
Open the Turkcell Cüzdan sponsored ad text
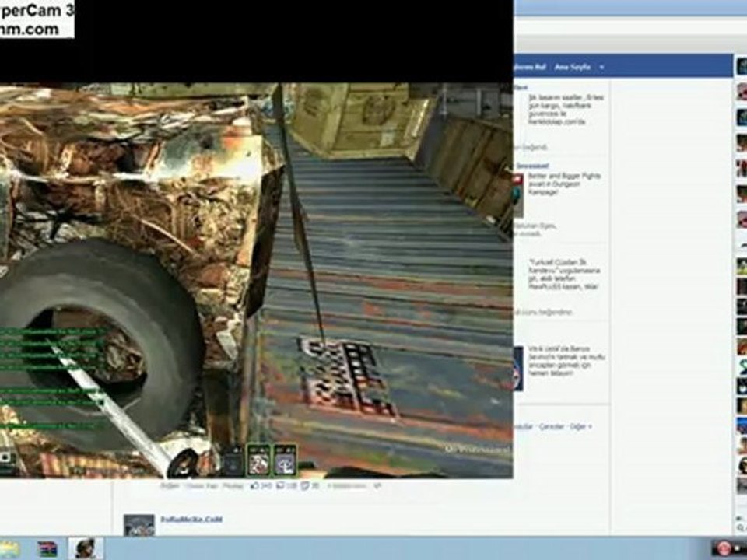564,275
